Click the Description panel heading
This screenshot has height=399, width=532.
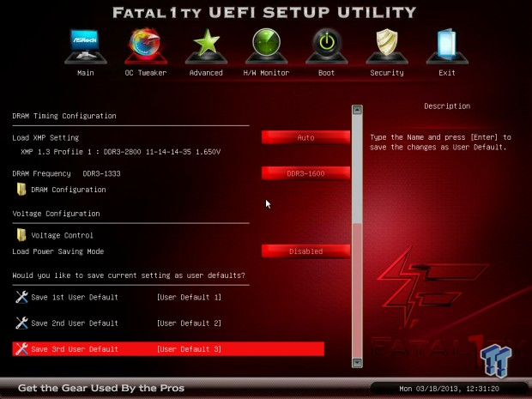coord(447,106)
